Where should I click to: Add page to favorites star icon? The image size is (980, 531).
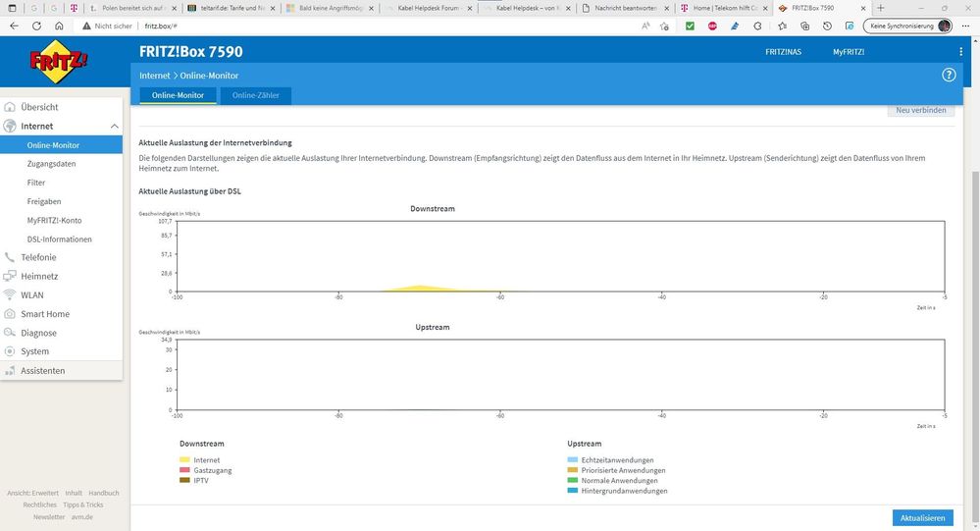point(664,27)
